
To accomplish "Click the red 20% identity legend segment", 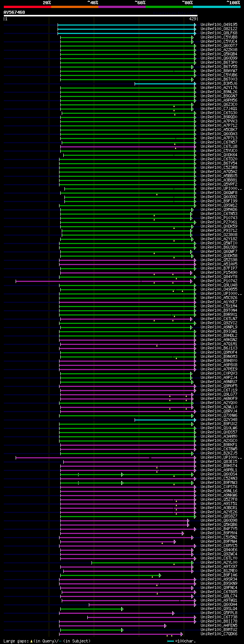I will pos(27,7).
